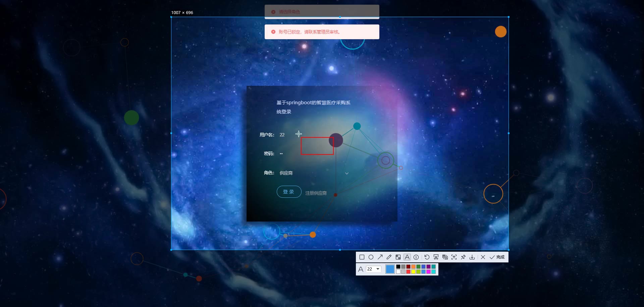
Task: Cancel the screenshot with the X icon
Action: pos(483,257)
